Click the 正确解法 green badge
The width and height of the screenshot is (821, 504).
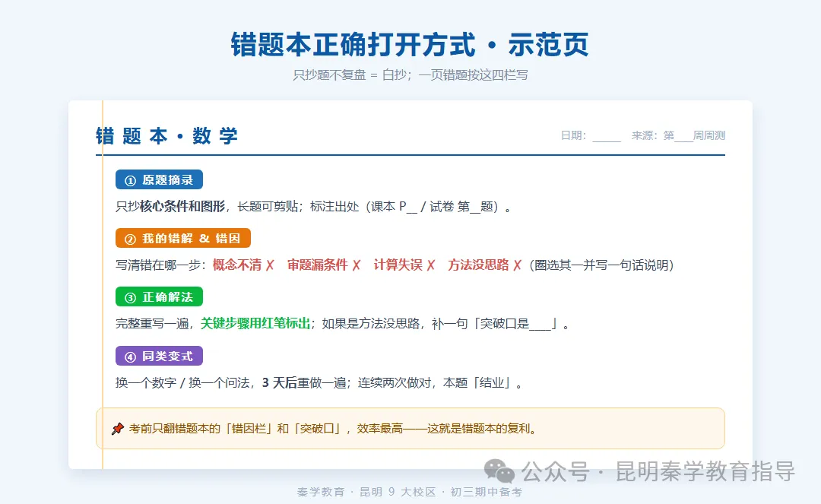tap(159, 296)
